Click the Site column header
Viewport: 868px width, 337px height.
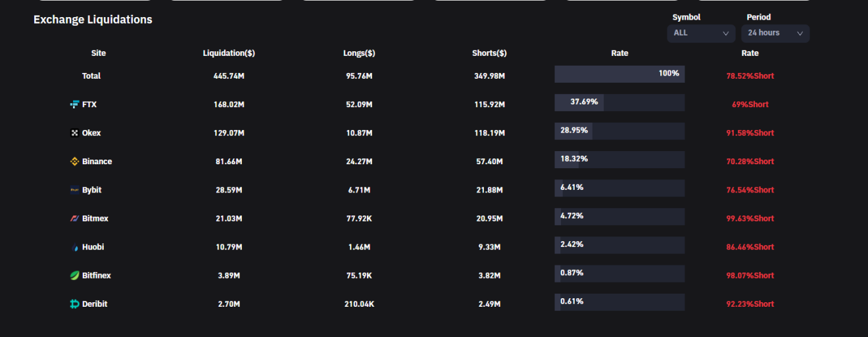tap(99, 53)
